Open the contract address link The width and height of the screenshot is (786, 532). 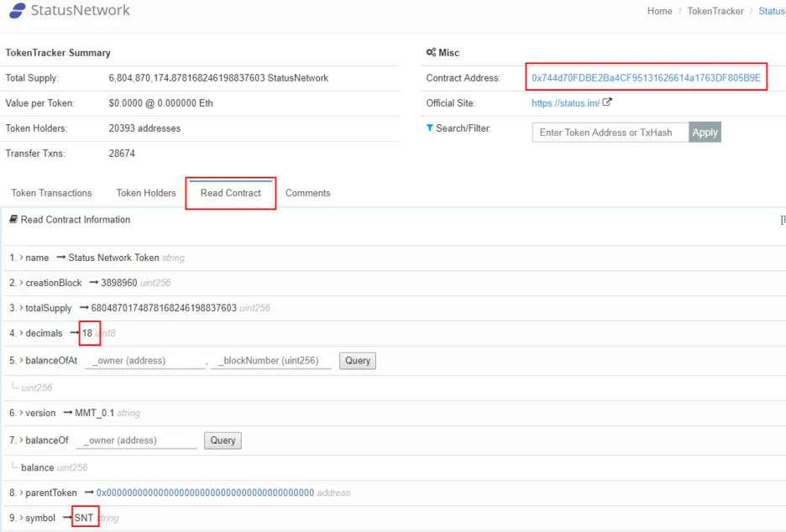(646, 78)
